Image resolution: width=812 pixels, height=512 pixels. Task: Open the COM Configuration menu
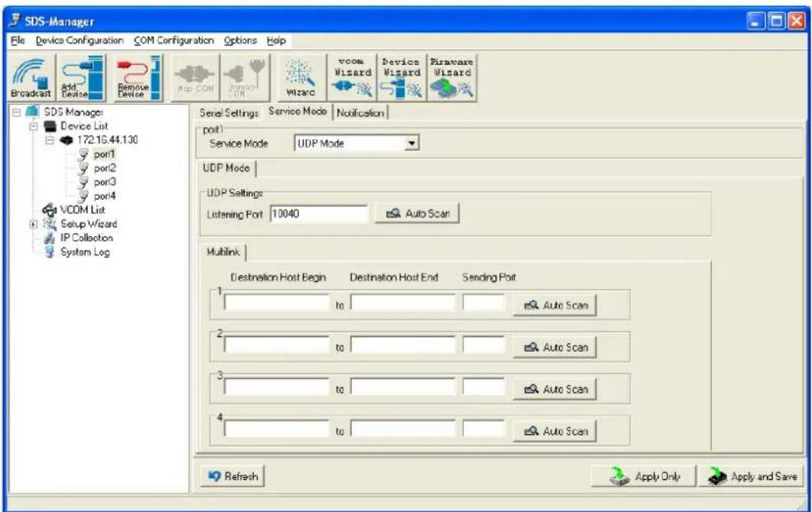(x=174, y=41)
